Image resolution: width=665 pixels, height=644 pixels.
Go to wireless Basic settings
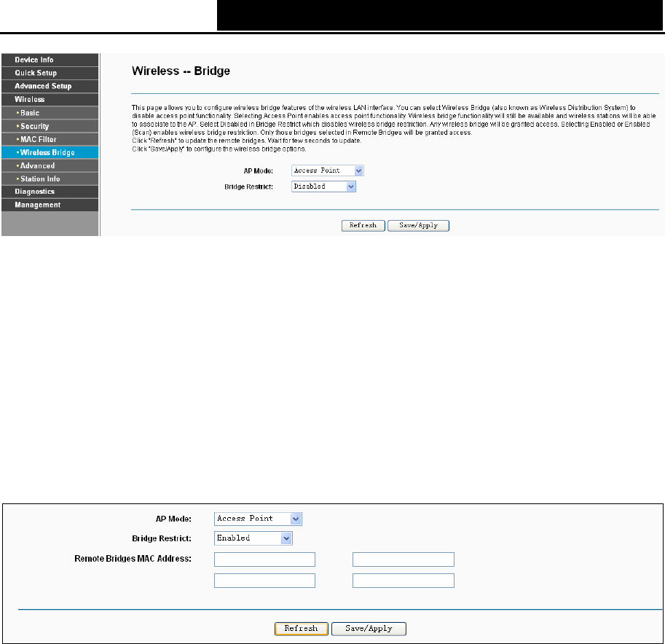[50, 113]
